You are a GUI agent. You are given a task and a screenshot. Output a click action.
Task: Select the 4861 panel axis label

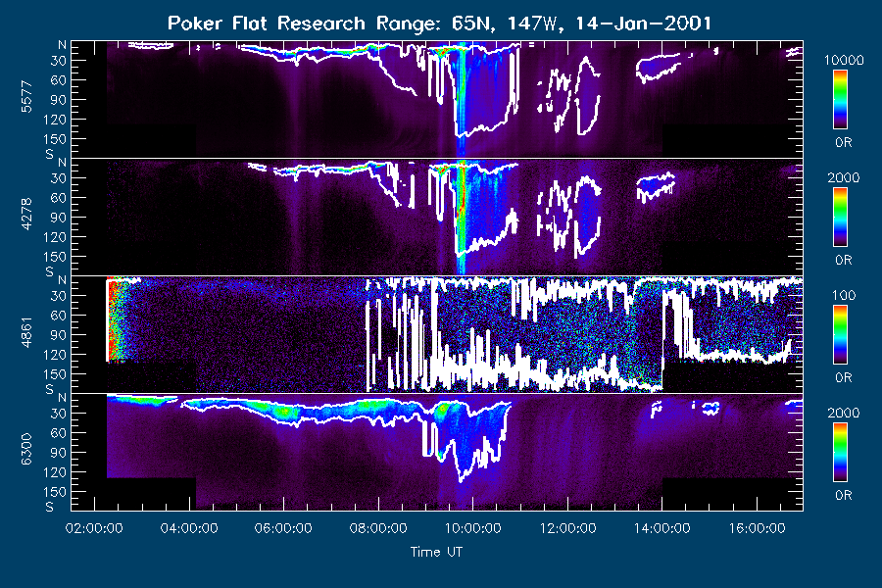(26, 332)
